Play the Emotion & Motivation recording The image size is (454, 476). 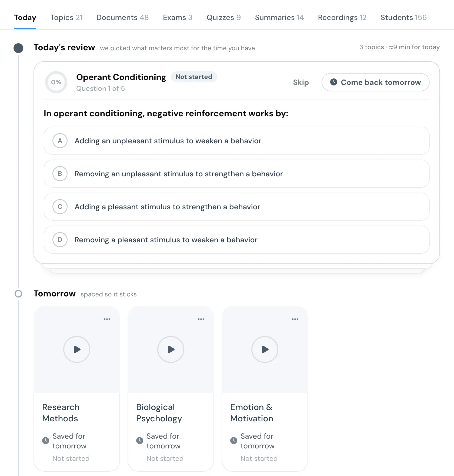tap(265, 349)
